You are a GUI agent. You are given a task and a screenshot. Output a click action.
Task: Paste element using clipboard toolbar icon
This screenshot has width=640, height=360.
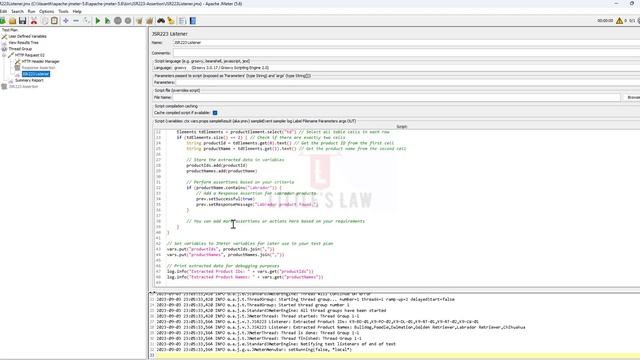pyautogui.click(x=54, y=21)
